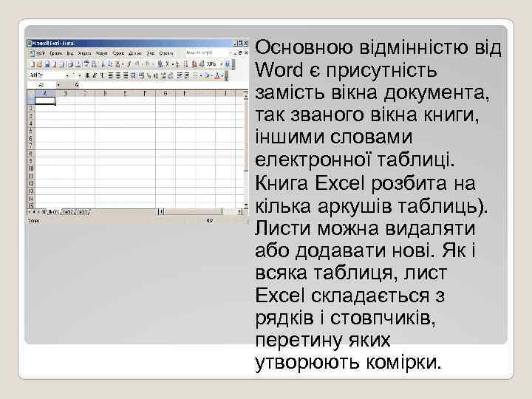The width and height of the screenshot is (532, 399).
Task: Open the Insert menu in Excel
Action: point(84,53)
